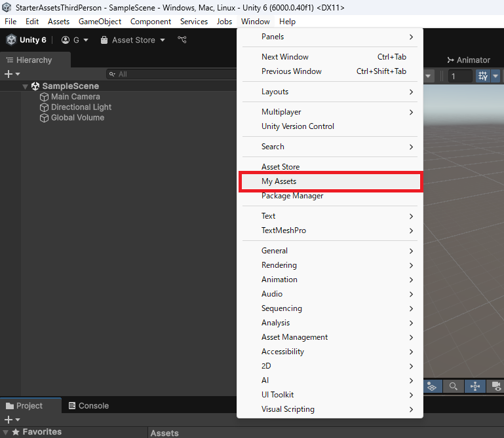This screenshot has height=438, width=504.
Task: Open the Help menu
Action: (x=287, y=22)
